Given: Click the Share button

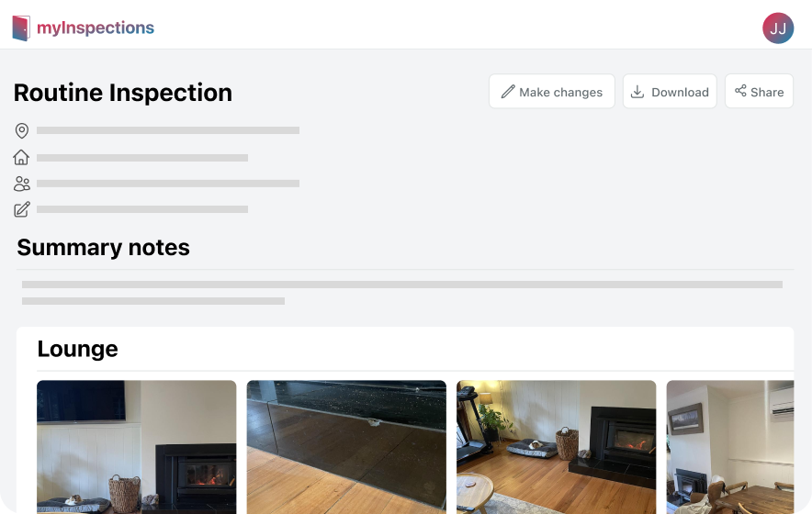Looking at the screenshot, I should click(x=759, y=91).
